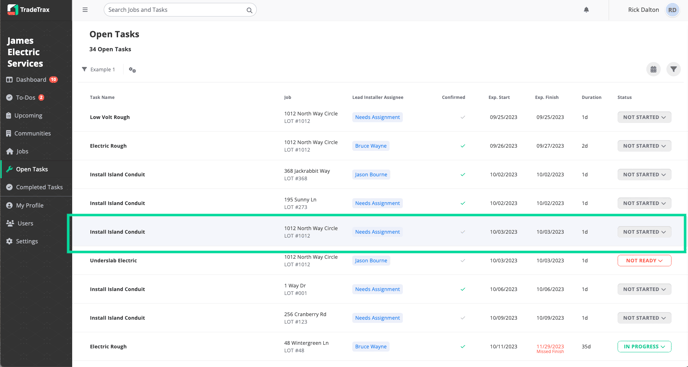
Task: Assign installer for Low Volt Rough
Action: [377, 117]
